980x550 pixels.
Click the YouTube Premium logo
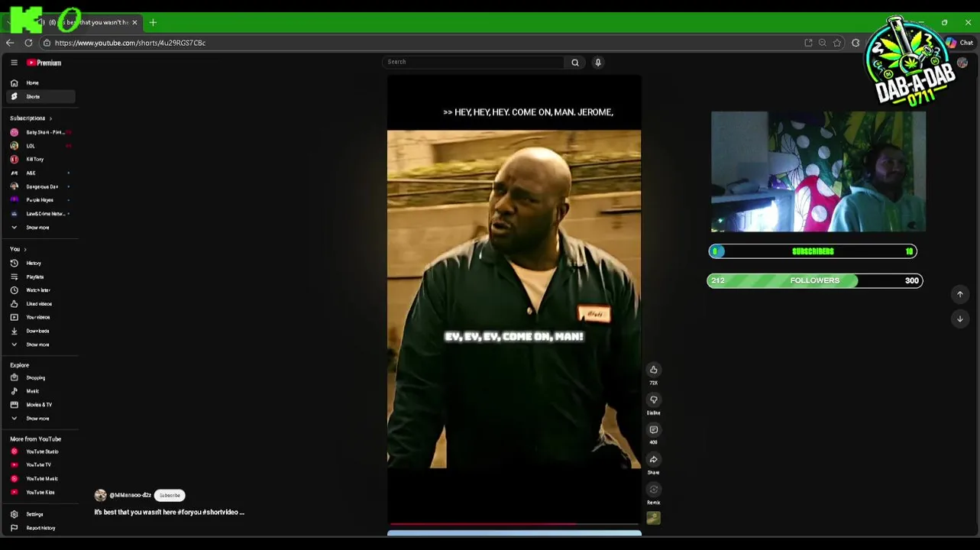coord(44,63)
